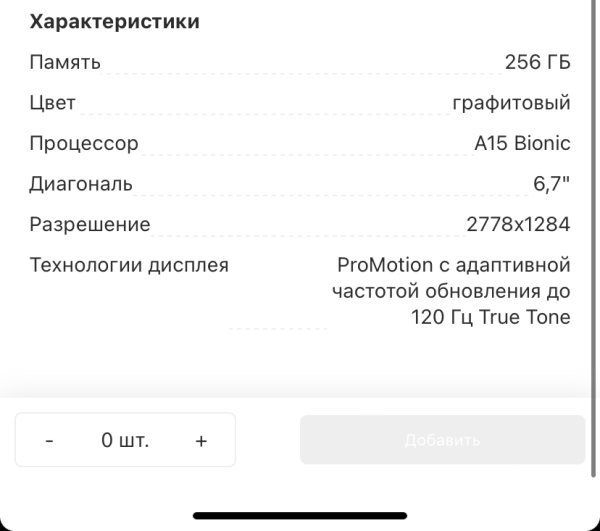Click the Цвет label
Screen dimensions: 600x531
pyautogui.click(x=53, y=103)
